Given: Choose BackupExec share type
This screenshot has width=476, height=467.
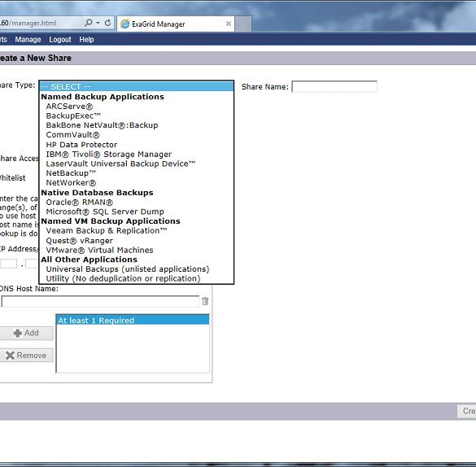Looking at the screenshot, I should pos(137,116).
